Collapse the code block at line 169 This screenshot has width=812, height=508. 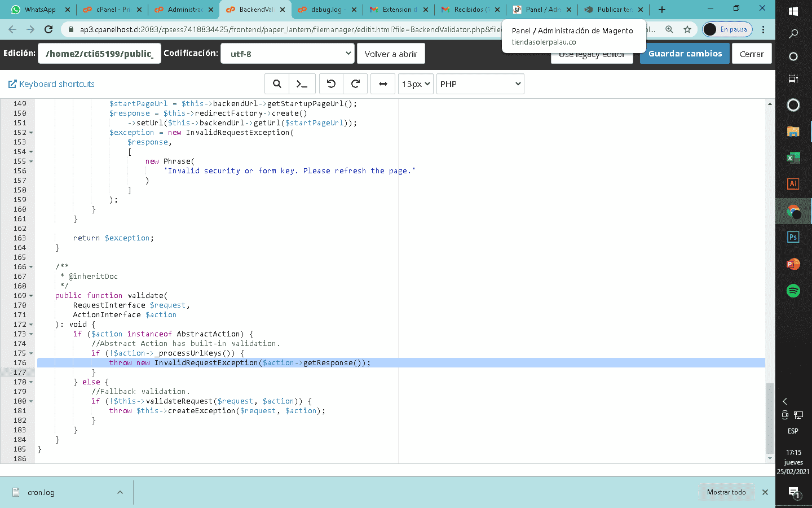click(x=30, y=295)
